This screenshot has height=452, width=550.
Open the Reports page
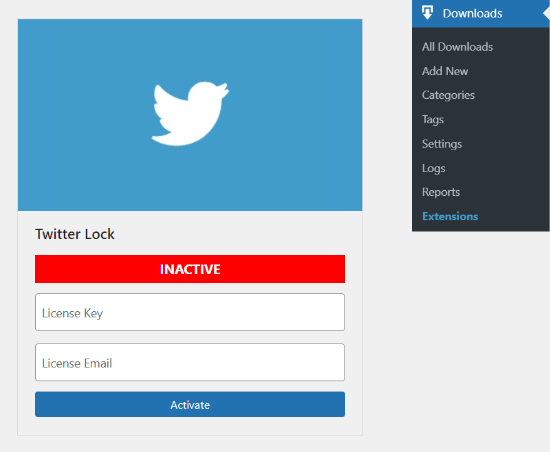(x=441, y=192)
